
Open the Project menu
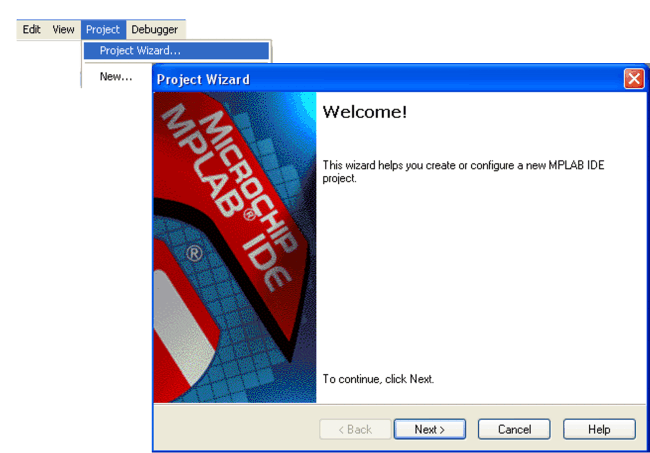pyautogui.click(x=103, y=29)
